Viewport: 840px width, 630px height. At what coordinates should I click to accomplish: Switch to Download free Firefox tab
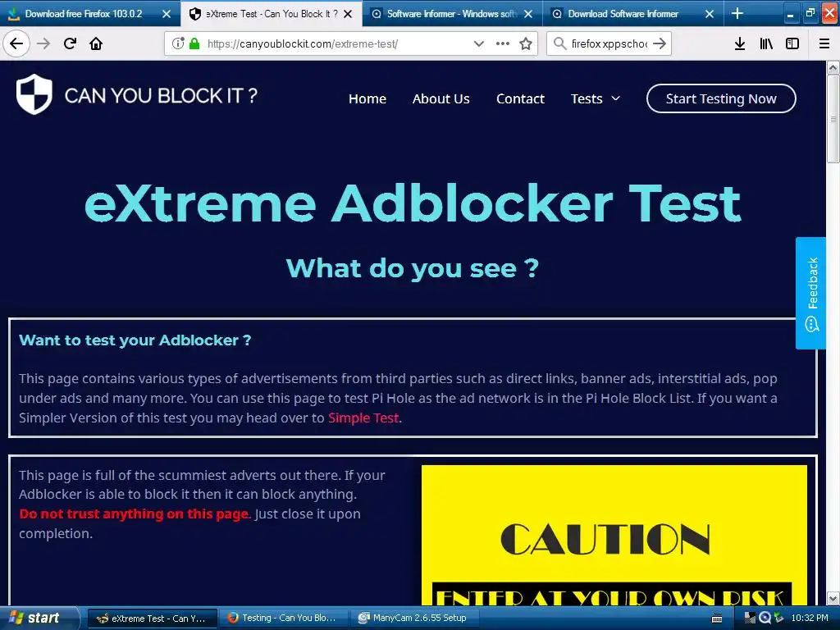tap(83, 14)
